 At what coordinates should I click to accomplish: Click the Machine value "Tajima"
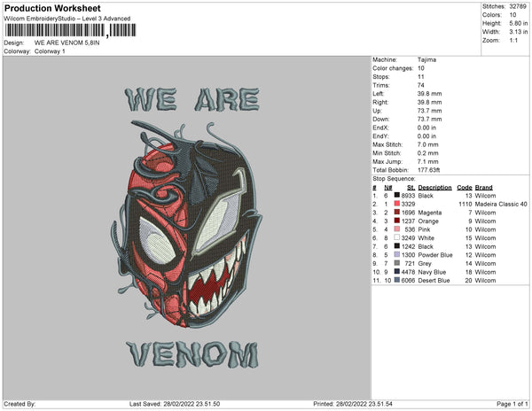coord(426,59)
